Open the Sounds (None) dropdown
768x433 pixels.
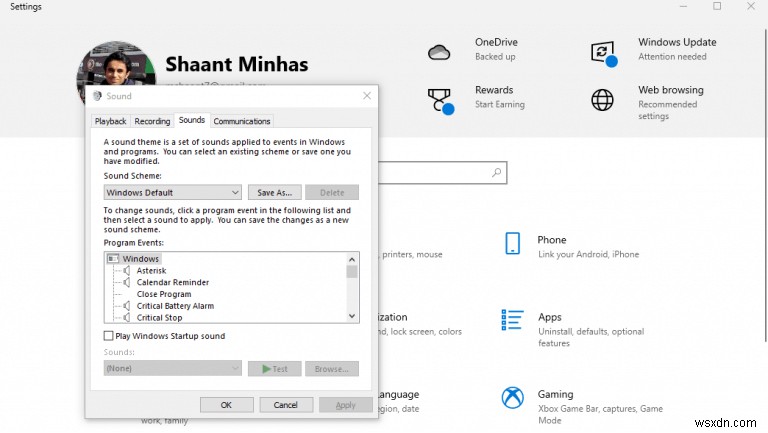(172, 368)
